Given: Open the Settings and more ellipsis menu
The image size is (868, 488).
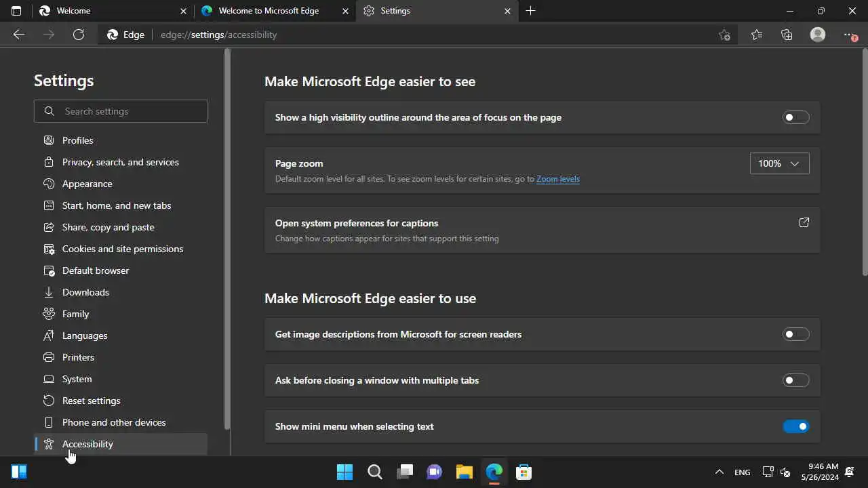Looking at the screenshot, I should [x=849, y=35].
